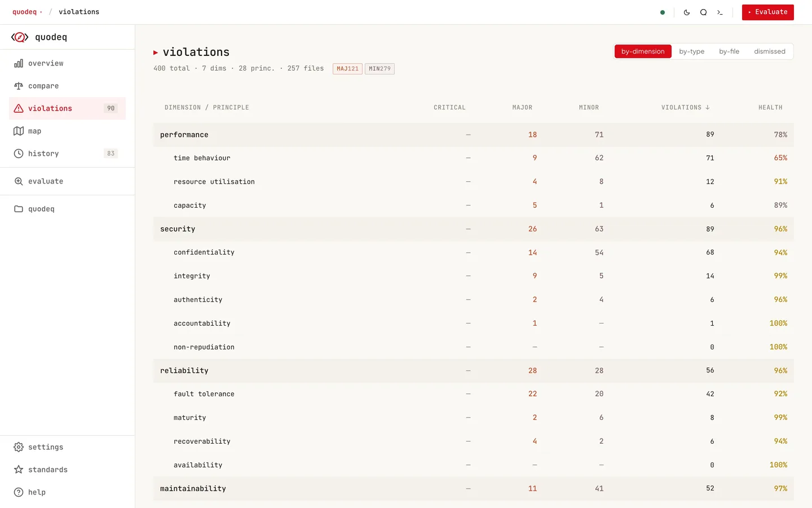Collapse the violations heading red triangle

point(156,52)
